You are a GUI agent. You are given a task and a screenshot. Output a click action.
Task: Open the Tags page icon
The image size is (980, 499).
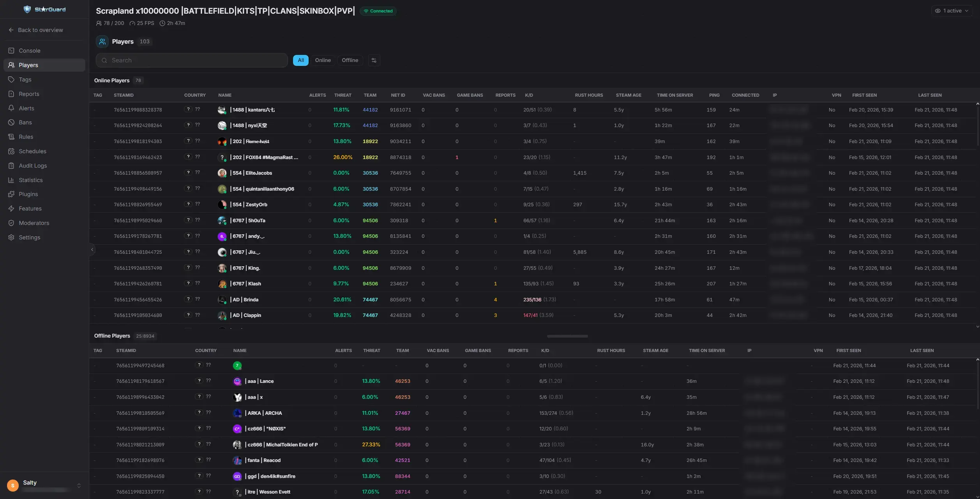tap(11, 80)
